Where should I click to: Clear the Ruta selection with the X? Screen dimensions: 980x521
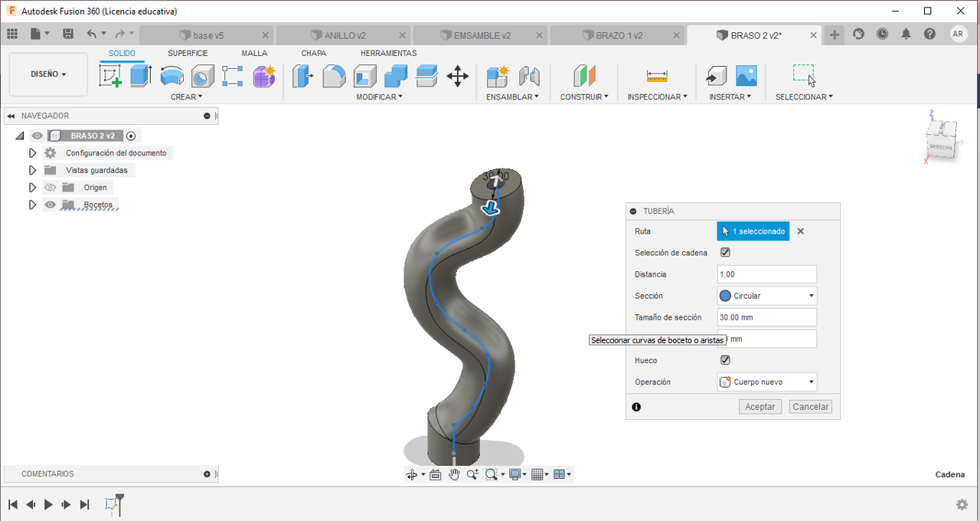click(801, 231)
